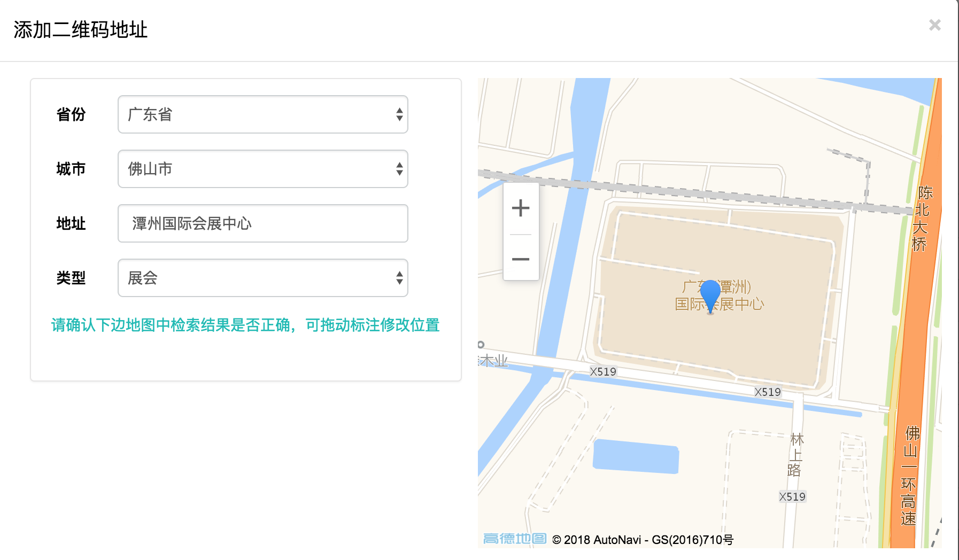The image size is (959, 560).
Task: Select the 佛山一环高速 highway label
Action: 909,476
